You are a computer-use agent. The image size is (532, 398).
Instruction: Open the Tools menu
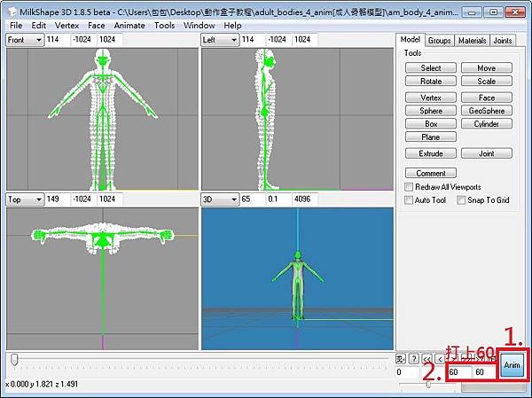(165, 26)
